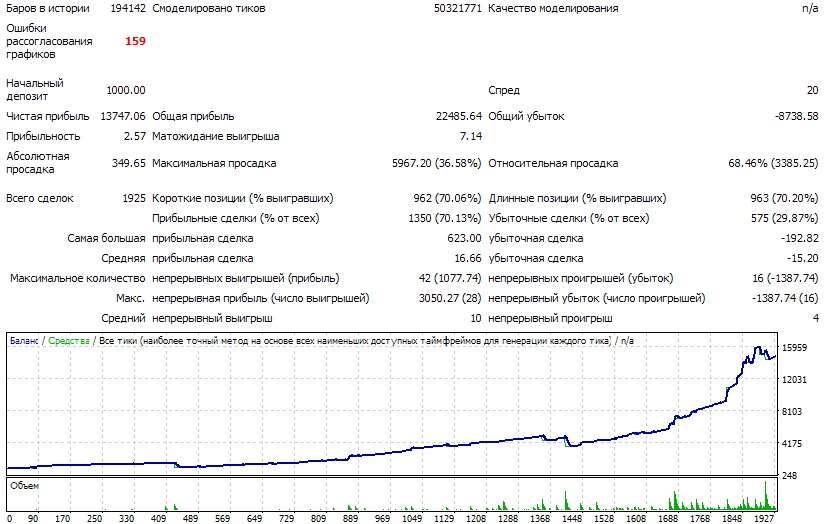The image size is (831, 524).
Task: Click largest profit trade value 623.00
Action: [464, 239]
